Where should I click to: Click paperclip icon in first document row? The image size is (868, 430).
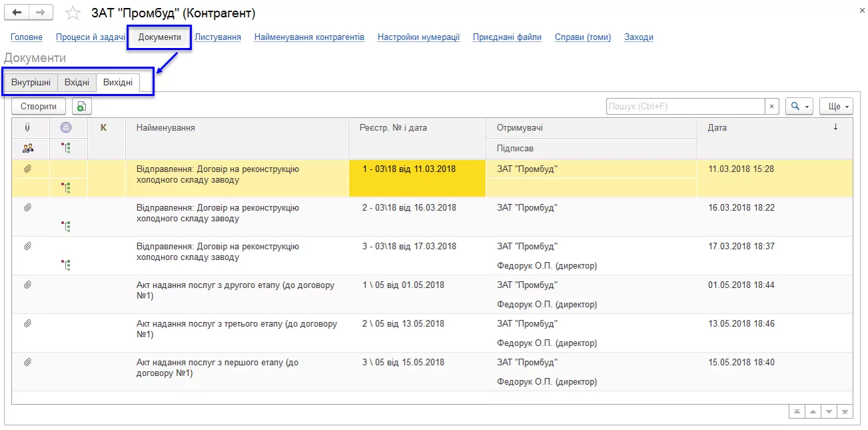[x=27, y=169]
